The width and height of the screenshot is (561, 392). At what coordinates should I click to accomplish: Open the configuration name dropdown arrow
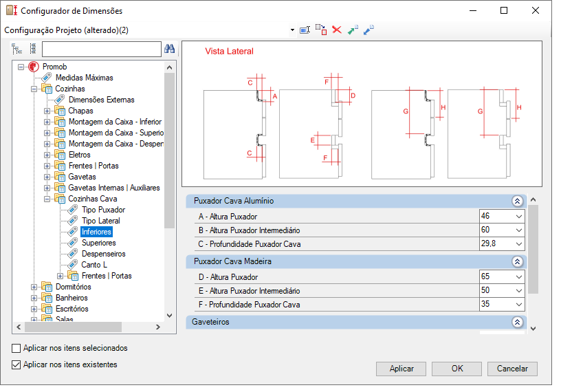click(292, 30)
